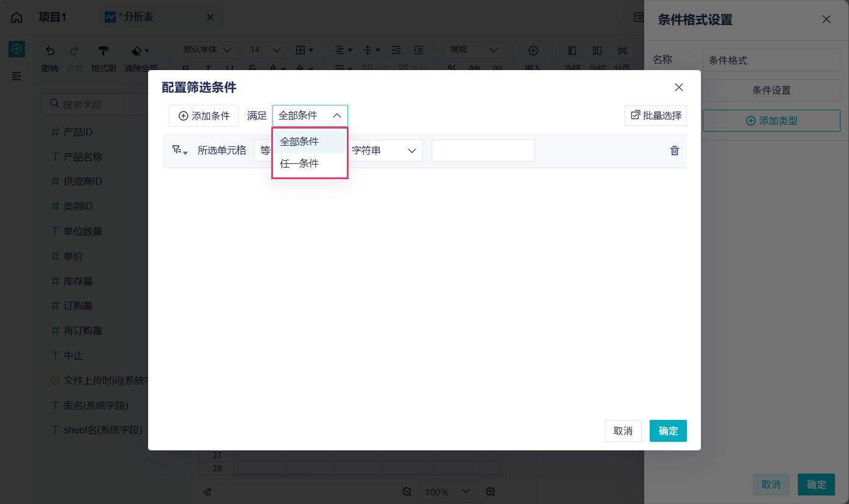
Task: Open horizontal align dropdown
Action: 343,50
